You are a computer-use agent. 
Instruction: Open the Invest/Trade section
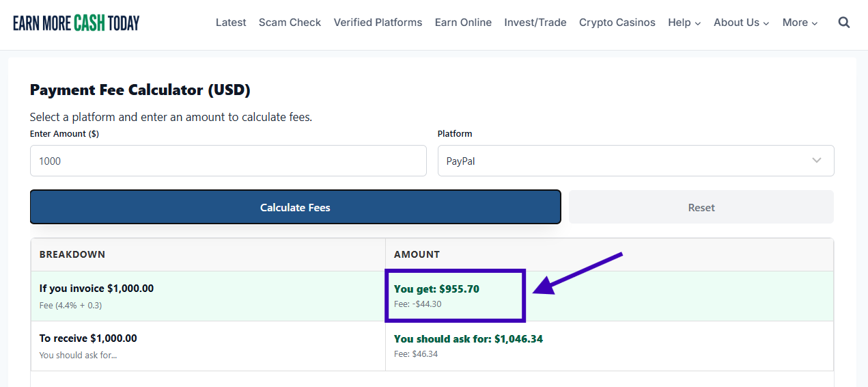pyautogui.click(x=535, y=23)
